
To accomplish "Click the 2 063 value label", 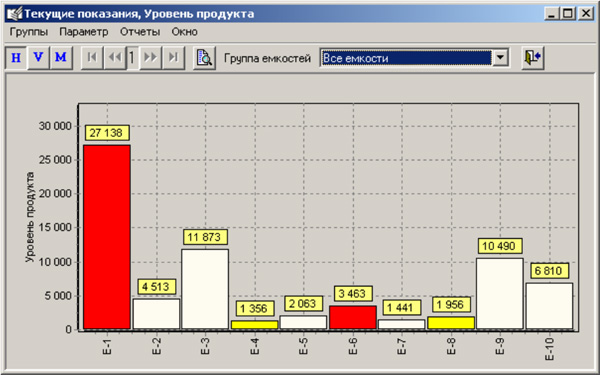I will coord(303,304).
